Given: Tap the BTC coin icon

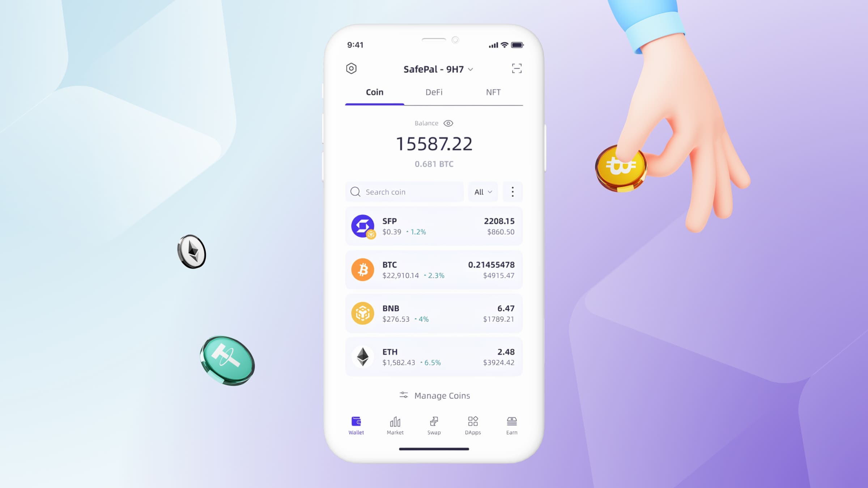Looking at the screenshot, I should coord(362,269).
